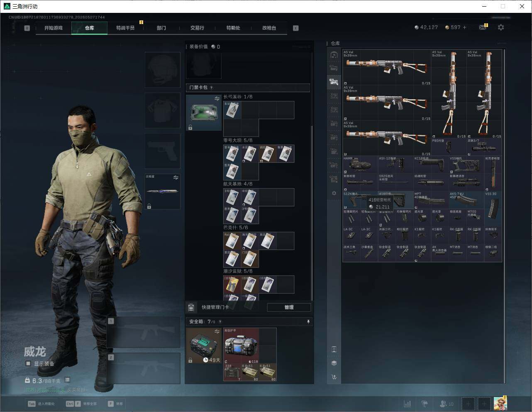Viewport: 532px width, 412px height.
Task: Switch to the 改枪台 tab
Action: click(x=269, y=28)
